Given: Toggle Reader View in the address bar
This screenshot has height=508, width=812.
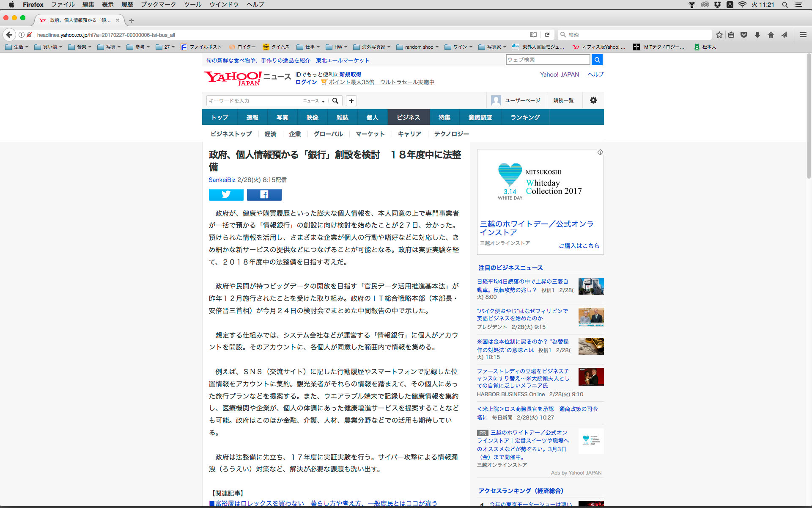Looking at the screenshot, I should click(x=533, y=35).
